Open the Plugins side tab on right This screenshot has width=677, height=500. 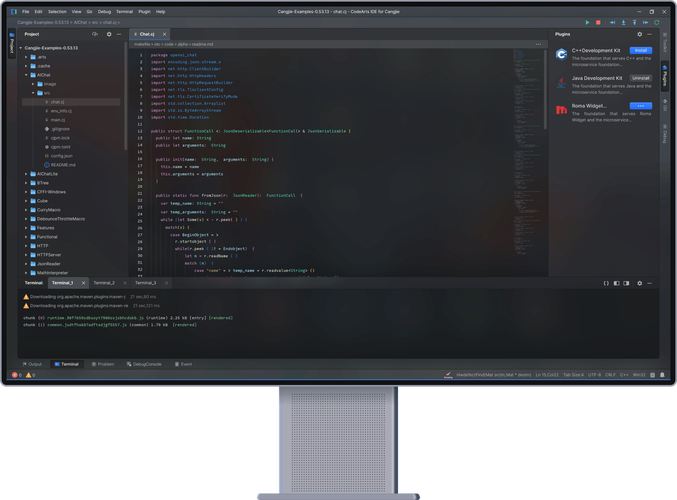[x=665, y=76]
